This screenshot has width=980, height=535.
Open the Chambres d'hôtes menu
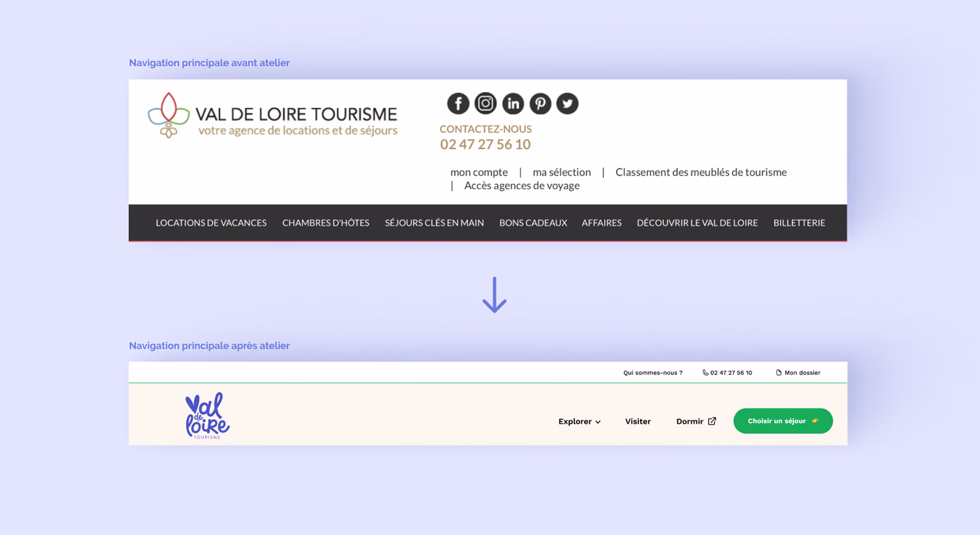tap(326, 223)
